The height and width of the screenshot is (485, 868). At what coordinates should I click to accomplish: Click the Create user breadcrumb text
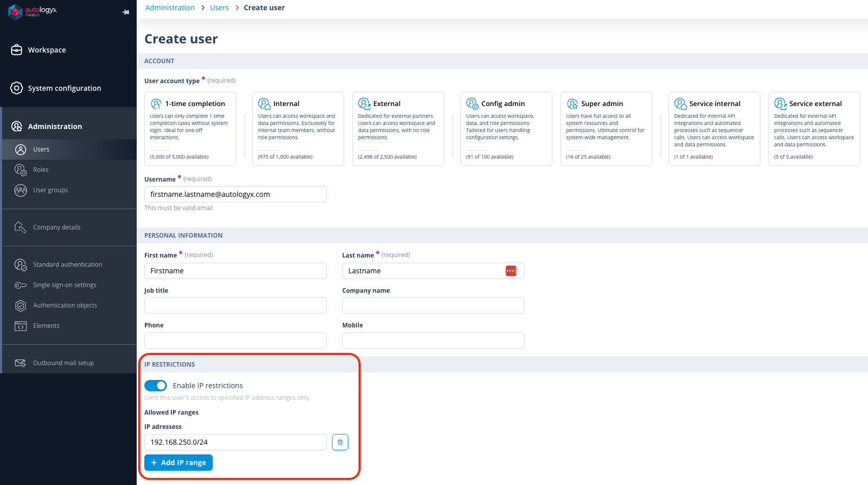[264, 8]
